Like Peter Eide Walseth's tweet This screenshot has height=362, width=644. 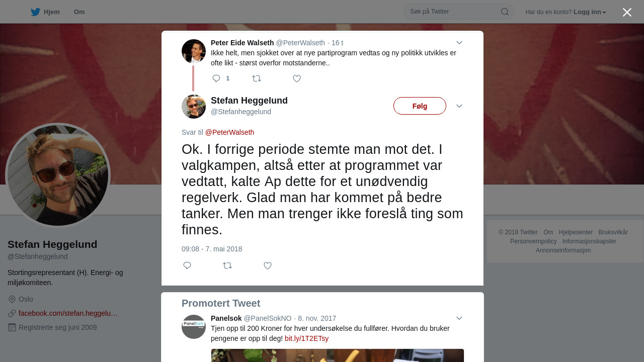[297, 78]
